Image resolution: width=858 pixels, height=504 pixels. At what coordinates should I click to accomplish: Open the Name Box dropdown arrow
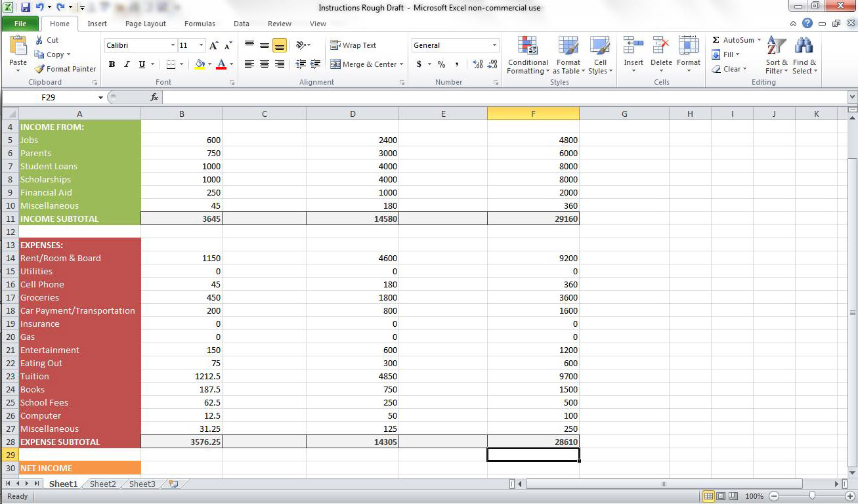(100, 97)
